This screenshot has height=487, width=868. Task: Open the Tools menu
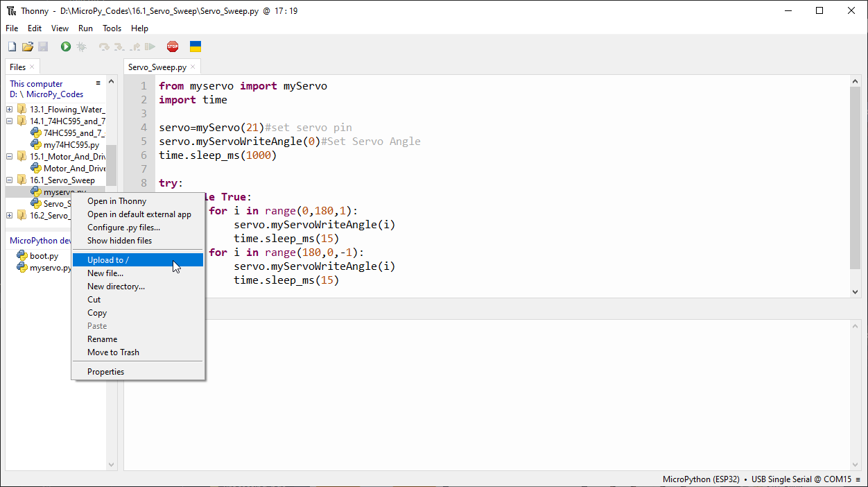112,28
